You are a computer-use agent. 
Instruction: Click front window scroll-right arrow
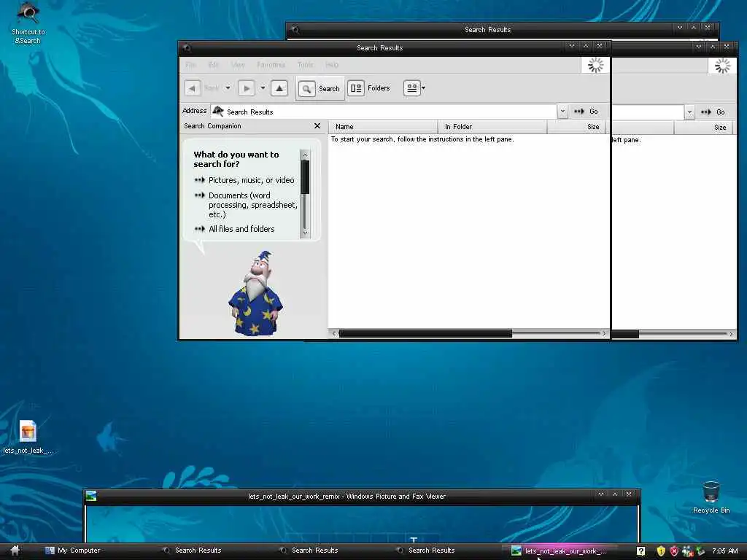[x=604, y=334]
